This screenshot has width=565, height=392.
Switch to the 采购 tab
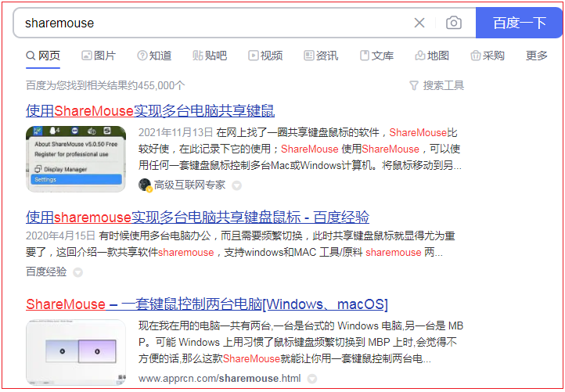[488, 56]
